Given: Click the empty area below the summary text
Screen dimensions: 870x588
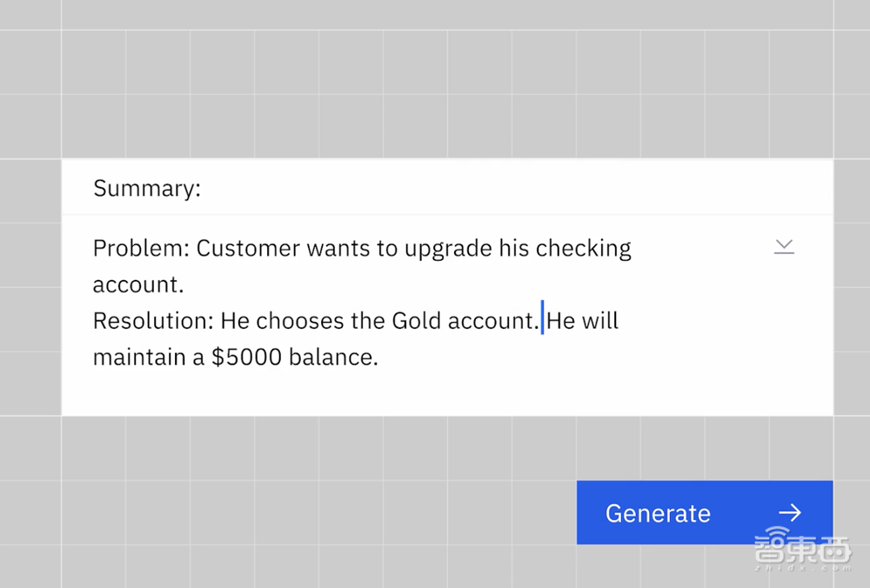Looking at the screenshot, I should [435, 393].
